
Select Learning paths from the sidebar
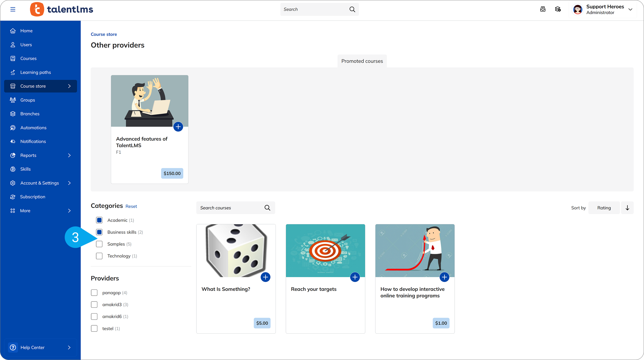(35, 72)
